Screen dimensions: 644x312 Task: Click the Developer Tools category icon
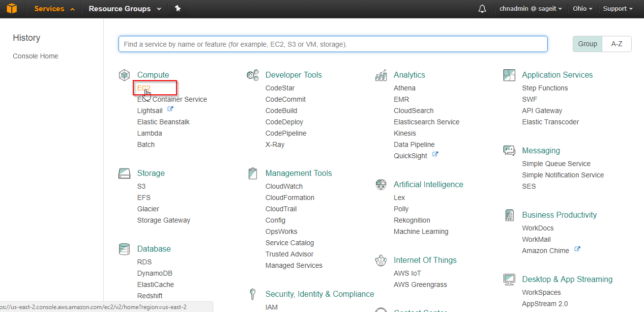tap(253, 75)
